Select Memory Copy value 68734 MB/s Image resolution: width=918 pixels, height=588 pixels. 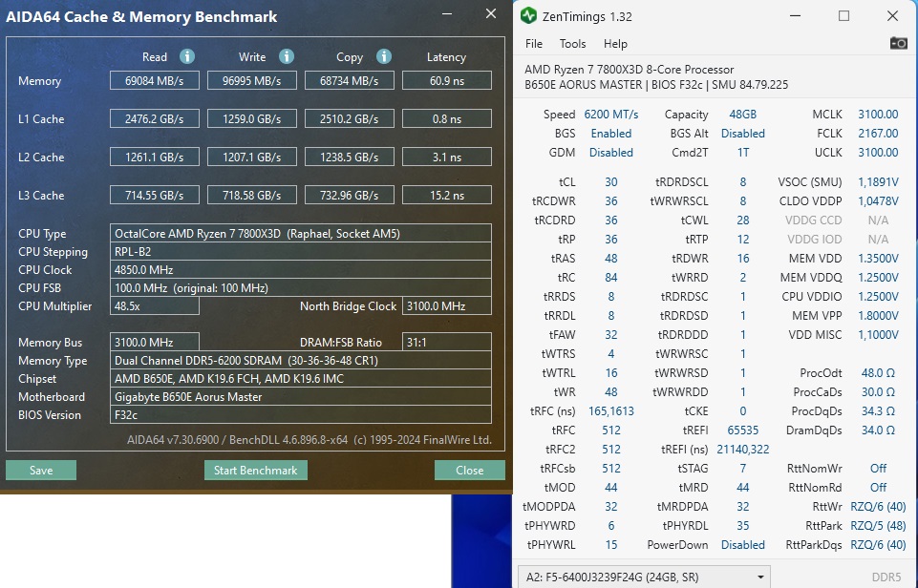350,81
